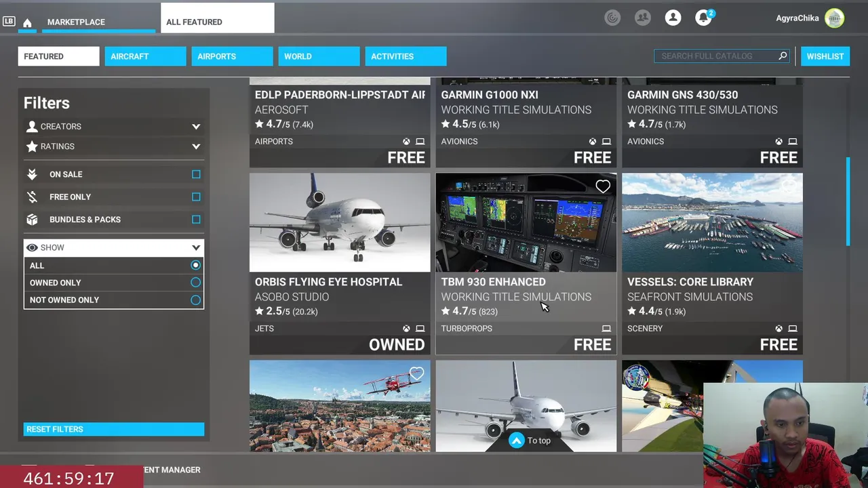Select the World category tab
Image resolution: width=868 pixels, height=488 pixels.
pos(319,56)
